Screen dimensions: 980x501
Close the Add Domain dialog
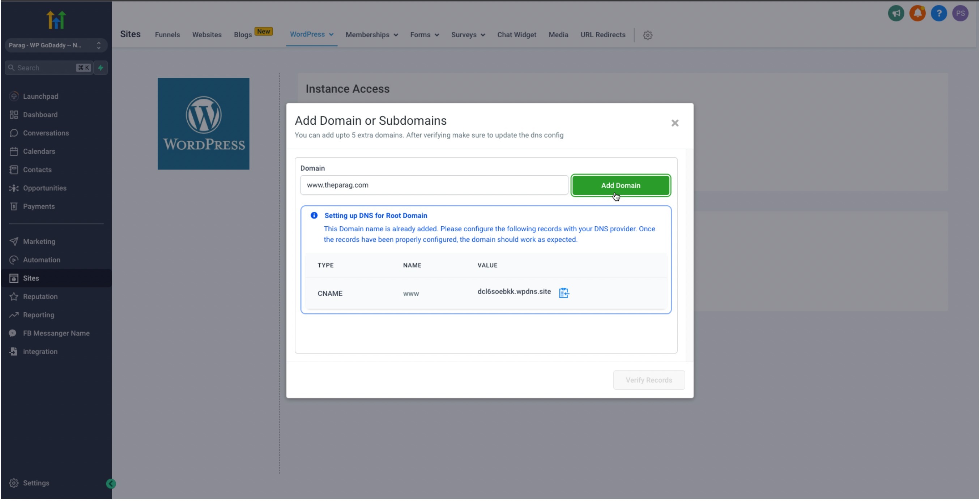click(674, 123)
